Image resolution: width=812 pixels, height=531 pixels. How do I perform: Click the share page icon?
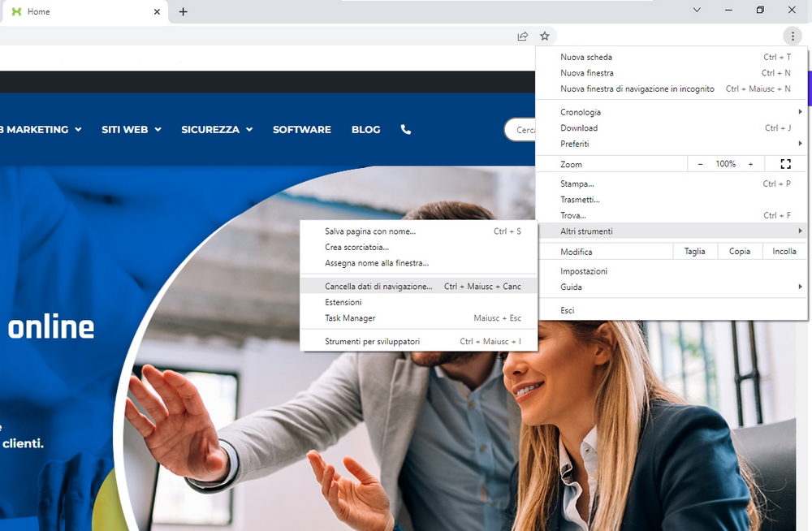(522, 36)
